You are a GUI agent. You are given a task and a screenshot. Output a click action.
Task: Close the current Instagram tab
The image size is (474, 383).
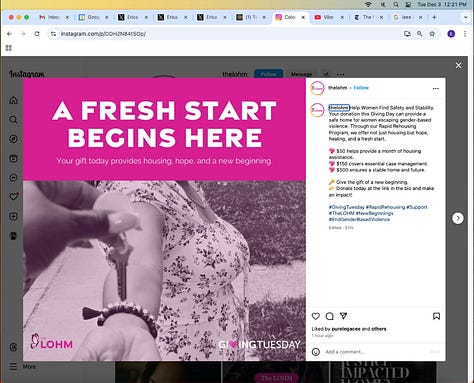(x=303, y=17)
